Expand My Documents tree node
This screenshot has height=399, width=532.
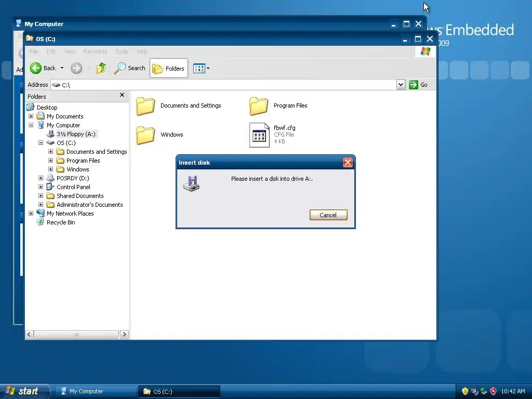pyautogui.click(x=31, y=116)
